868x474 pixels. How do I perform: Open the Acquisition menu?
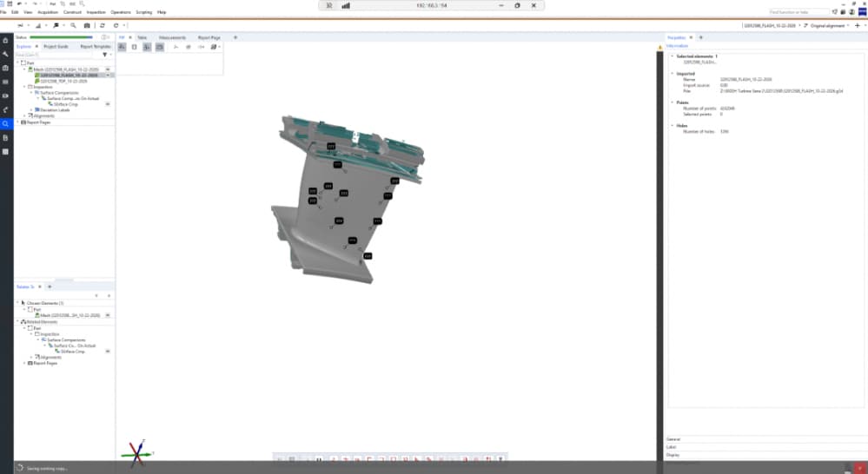pos(48,12)
